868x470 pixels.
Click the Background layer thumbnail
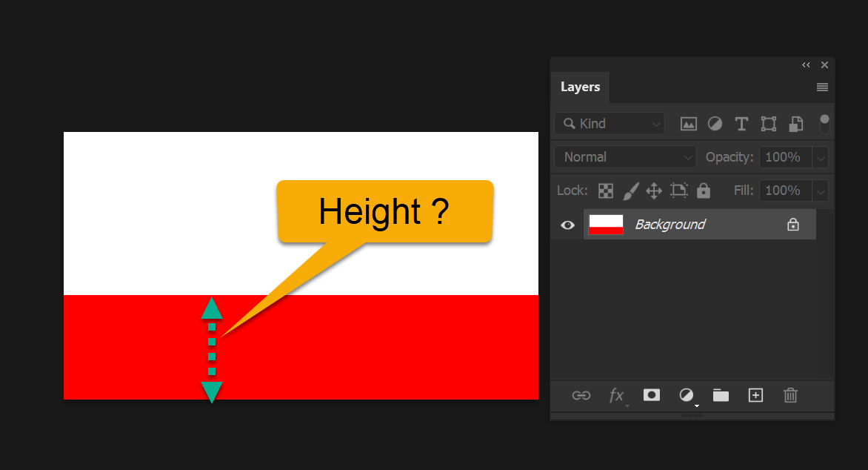coord(606,224)
